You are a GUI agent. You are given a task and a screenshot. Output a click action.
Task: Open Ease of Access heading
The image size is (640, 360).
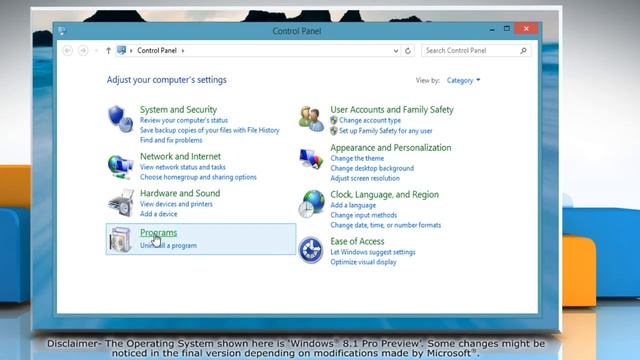[x=357, y=242]
